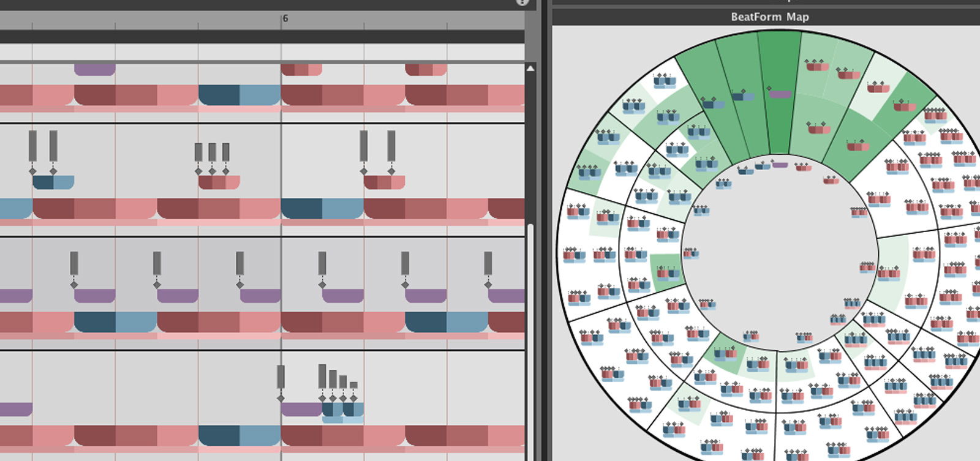Pick the small purple BeatForm on the map's inner ring
The width and height of the screenshot is (980, 461).
point(780,165)
